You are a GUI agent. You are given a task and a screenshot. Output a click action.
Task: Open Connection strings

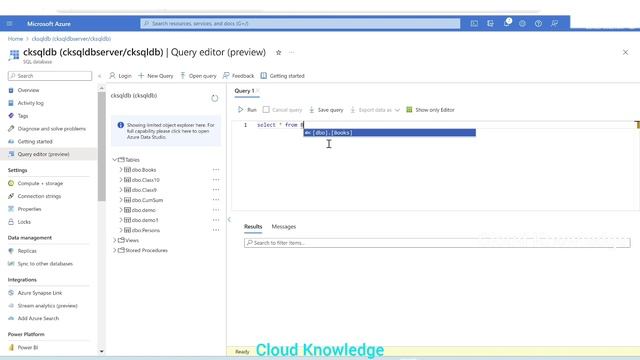click(39, 196)
